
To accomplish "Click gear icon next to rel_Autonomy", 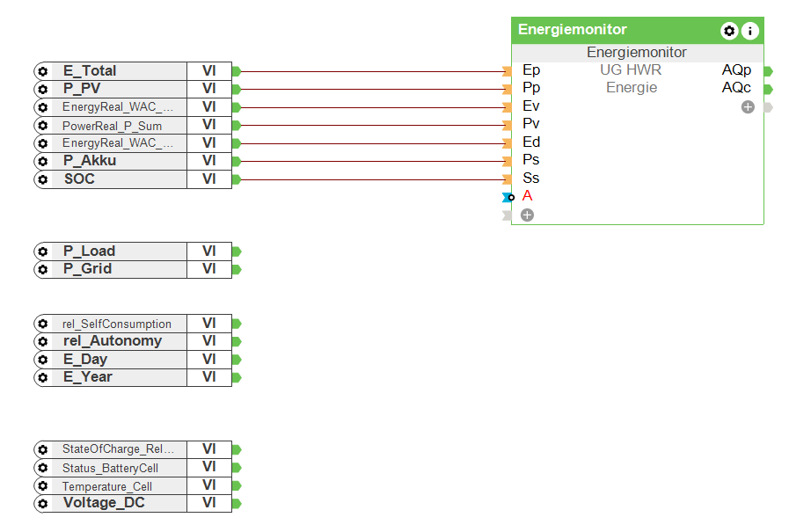I will (x=42, y=341).
